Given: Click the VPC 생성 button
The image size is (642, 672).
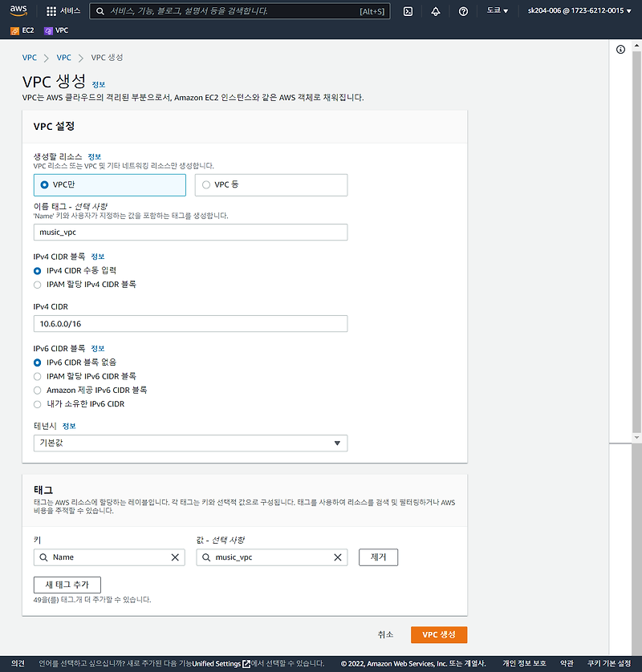Looking at the screenshot, I should (x=438, y=634).
